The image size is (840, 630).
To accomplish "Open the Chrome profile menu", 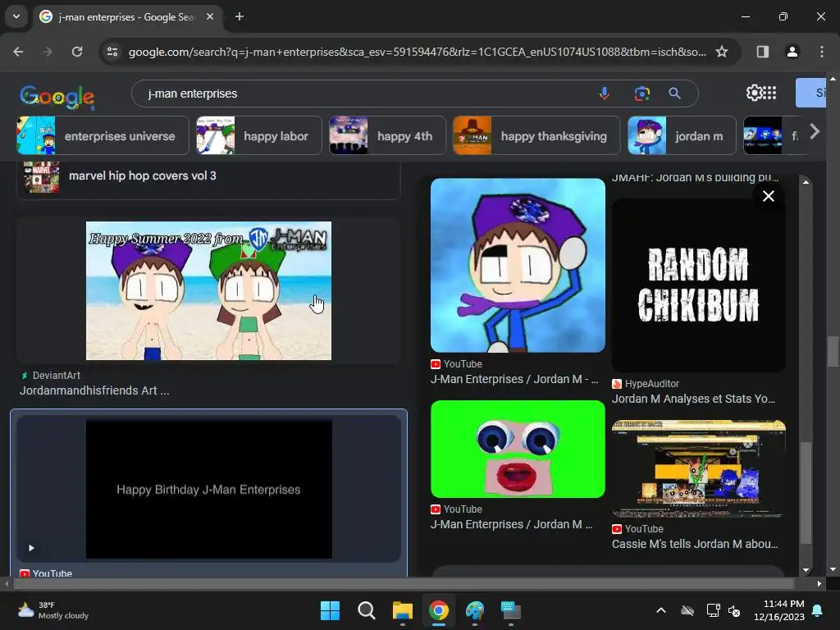I will 792,52.
